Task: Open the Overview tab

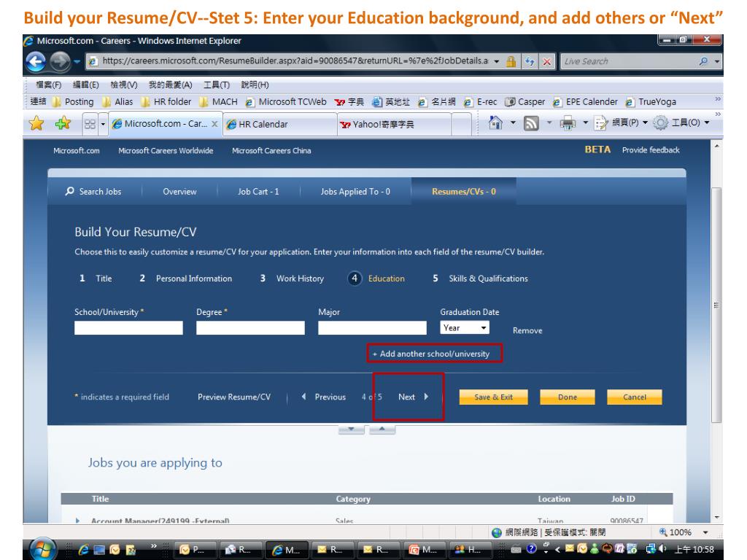Action: click(179, 192)
